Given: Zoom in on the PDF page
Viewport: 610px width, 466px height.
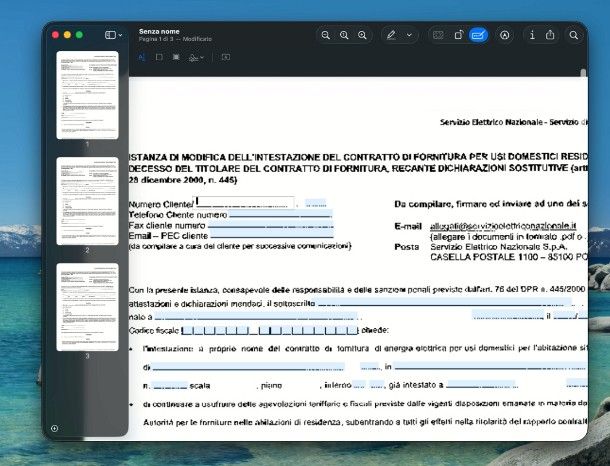Looking at the screenshot, I should point(362,35).
